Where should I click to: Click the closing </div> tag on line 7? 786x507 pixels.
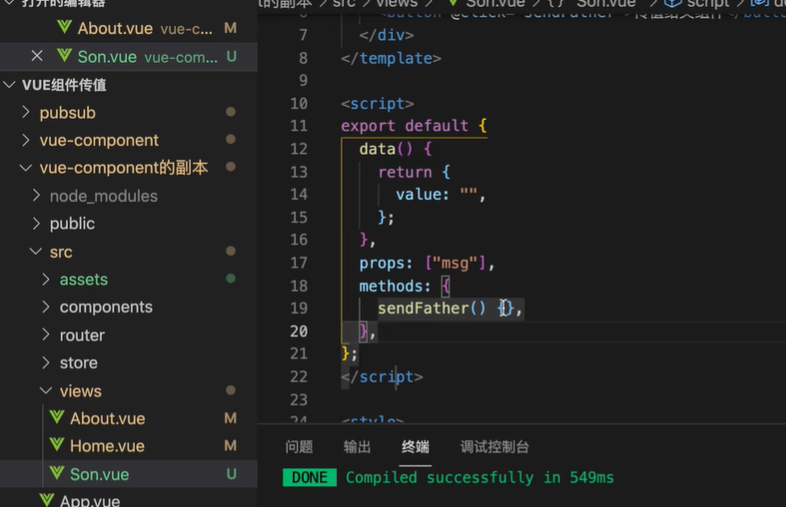(386, 35)
